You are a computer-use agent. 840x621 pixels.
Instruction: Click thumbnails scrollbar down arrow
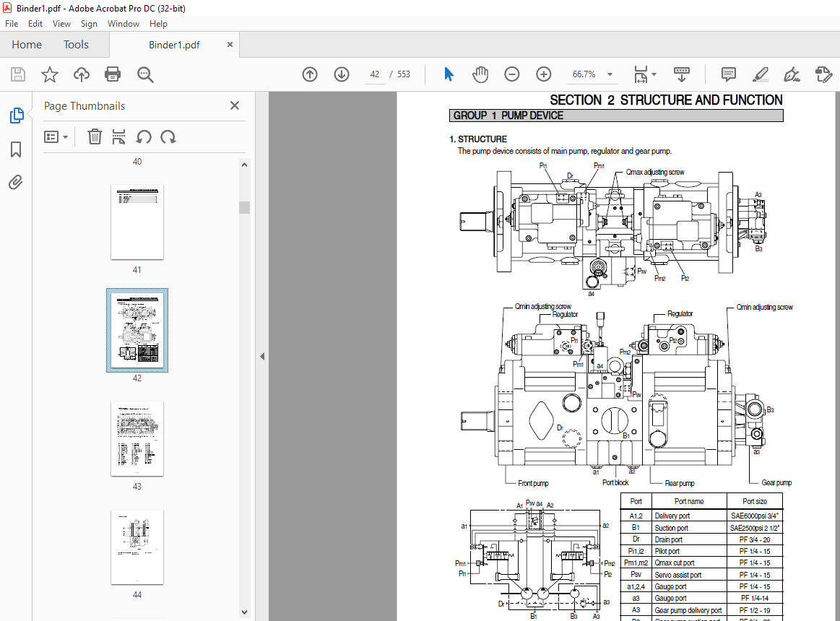pyautogui.click(x=244, y=612)
